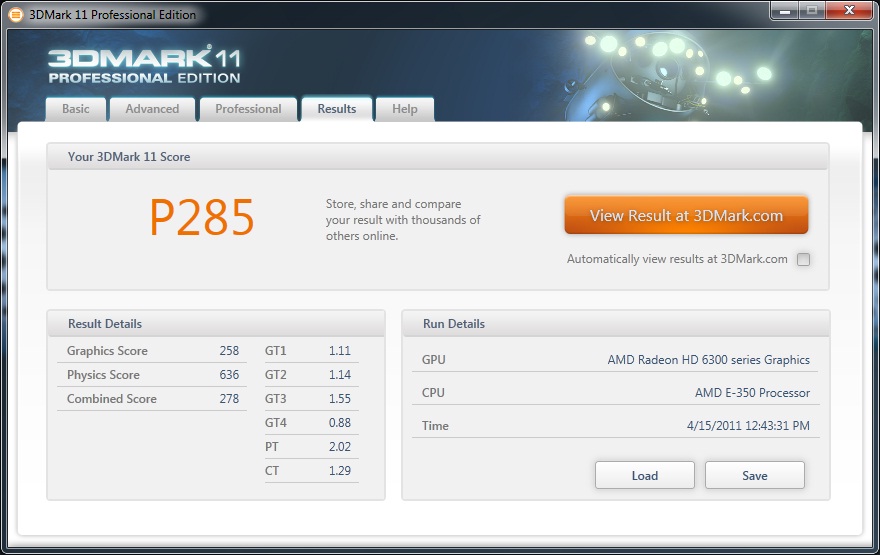Click the Save button
This screenshot has width=880, height=555.
click(754, 475)
